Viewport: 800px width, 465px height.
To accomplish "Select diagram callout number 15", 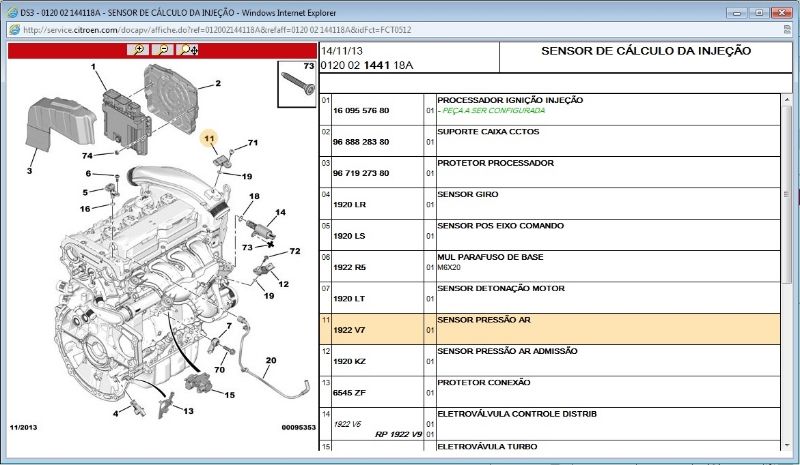I will point(230,395).
